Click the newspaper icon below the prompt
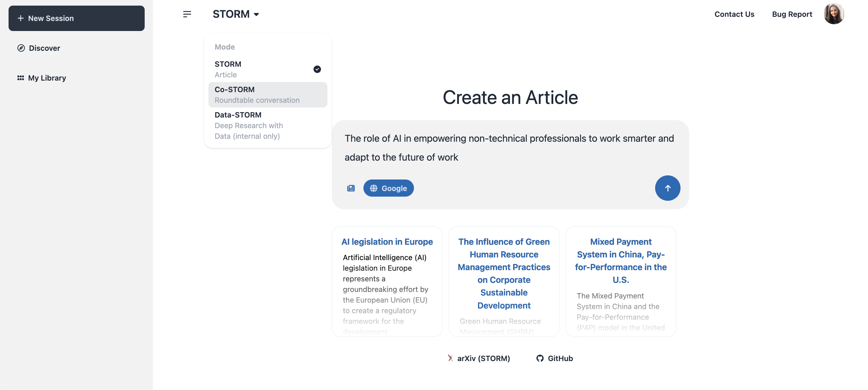The image size is (868, 390). click(351, 188)
